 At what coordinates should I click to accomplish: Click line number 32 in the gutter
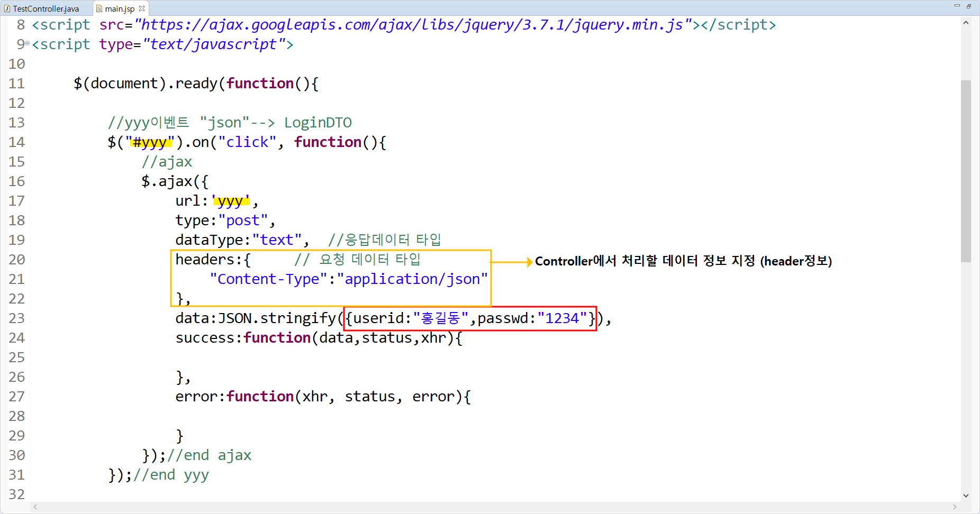click(16, 494)
